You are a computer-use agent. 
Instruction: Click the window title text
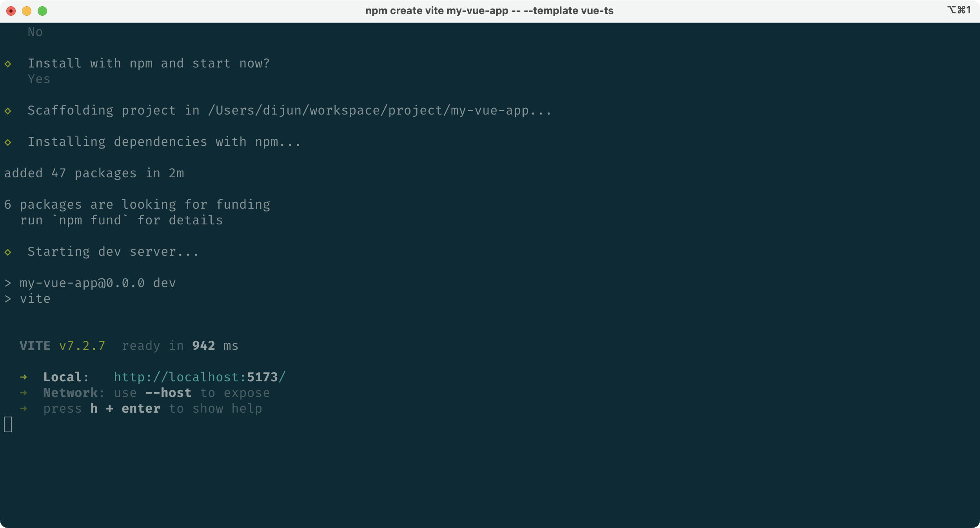tap(489, 11)
